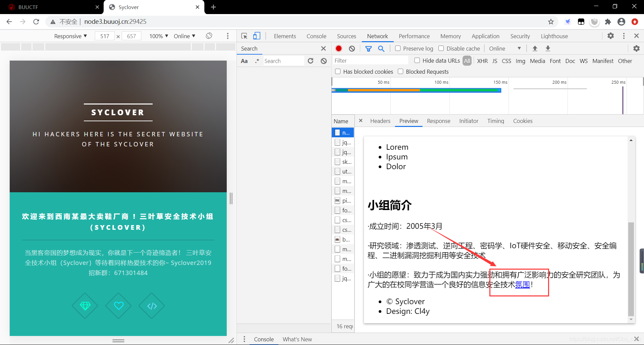This screenshot has height=345, width=644.
Task: Click the inspect element picker icon
Action: click(244, 36)
